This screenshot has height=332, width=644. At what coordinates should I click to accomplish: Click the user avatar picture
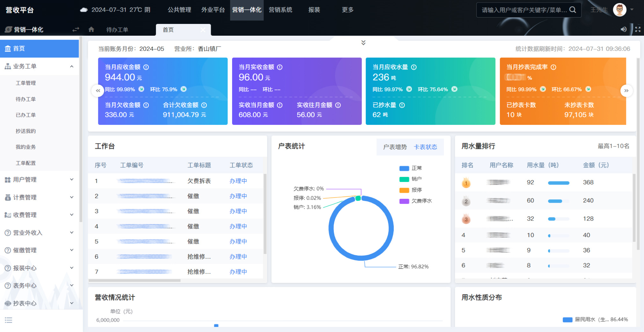point(619,10)
